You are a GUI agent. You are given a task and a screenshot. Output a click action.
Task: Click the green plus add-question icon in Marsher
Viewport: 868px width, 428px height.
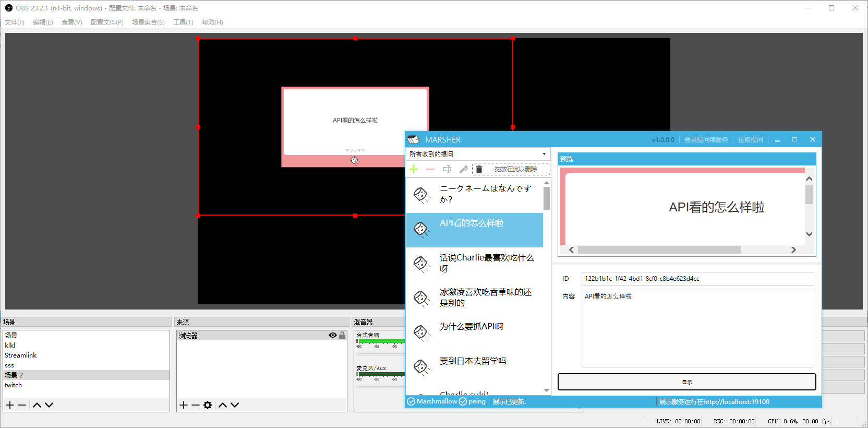pos(414,169)
